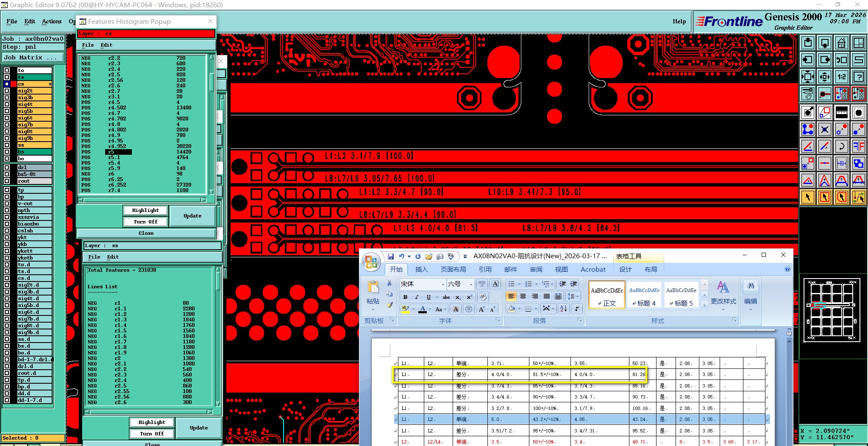Toggle visibility checkbox for layer sig2t
The image size is (868, 446).
tap(7, 91)
